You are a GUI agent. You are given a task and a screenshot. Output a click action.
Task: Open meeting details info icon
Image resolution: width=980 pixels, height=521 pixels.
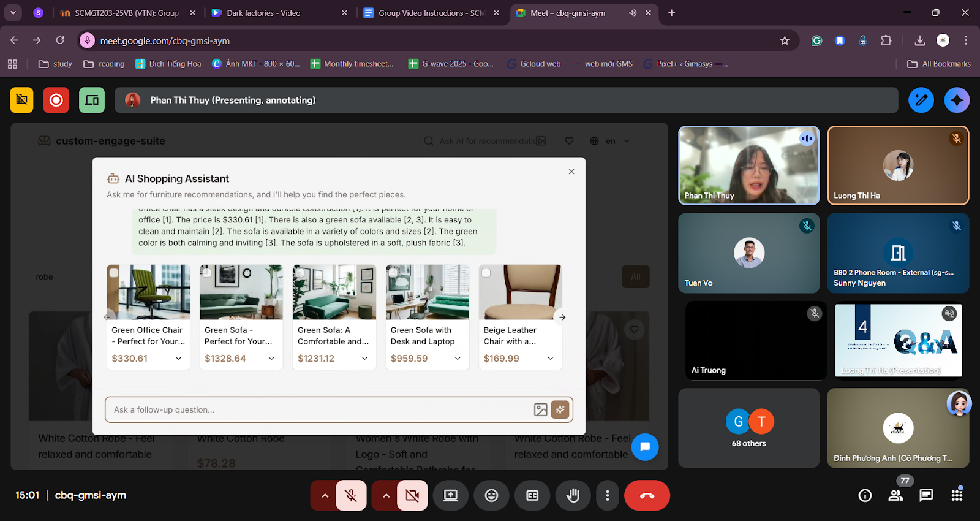tap(865, 495)
